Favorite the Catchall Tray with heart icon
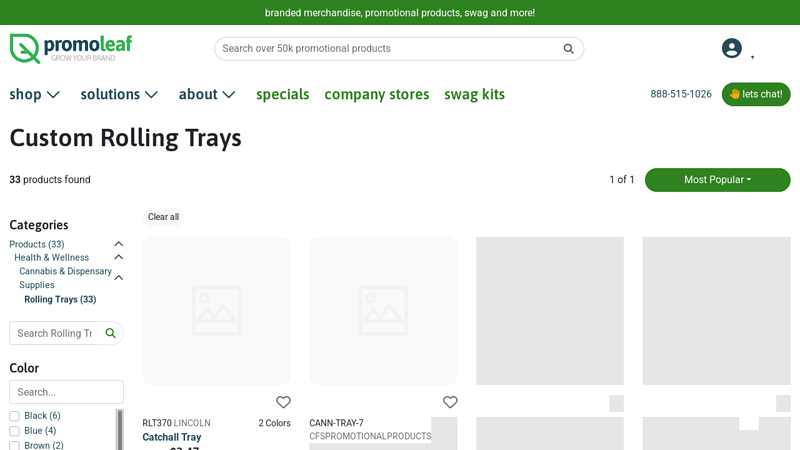This screenshot has height=450, width=800. coord(283,402)
